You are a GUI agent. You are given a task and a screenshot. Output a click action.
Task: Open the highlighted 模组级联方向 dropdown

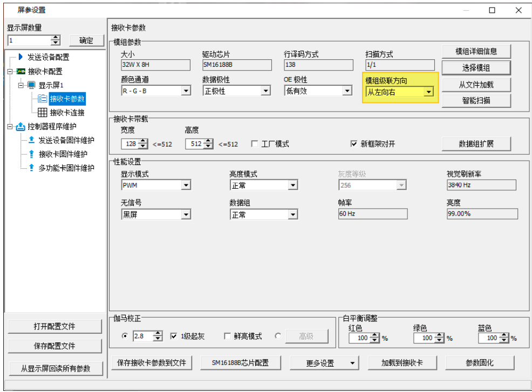(x=429, y=92)
